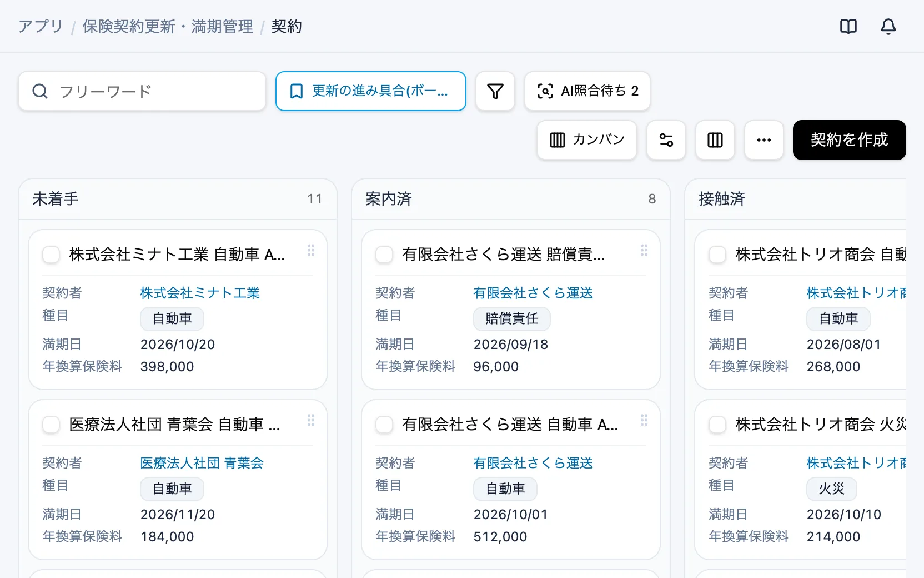Click drag handle on 有限会社さくら運送 賠償責任 card

[644, 250]
